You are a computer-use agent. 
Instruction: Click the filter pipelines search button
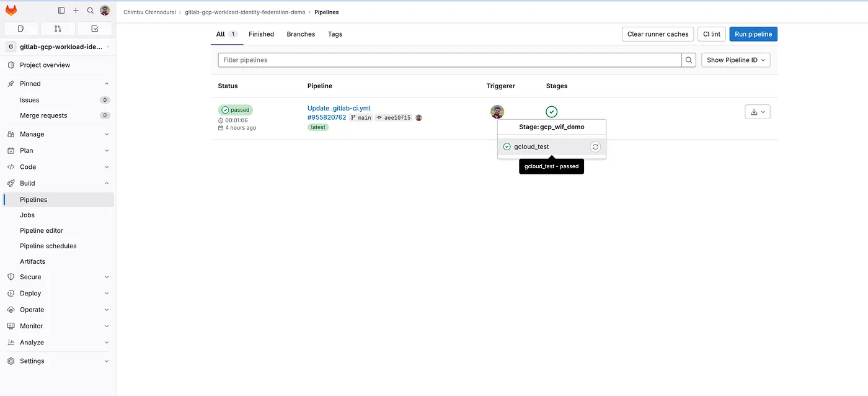[689, 60]
